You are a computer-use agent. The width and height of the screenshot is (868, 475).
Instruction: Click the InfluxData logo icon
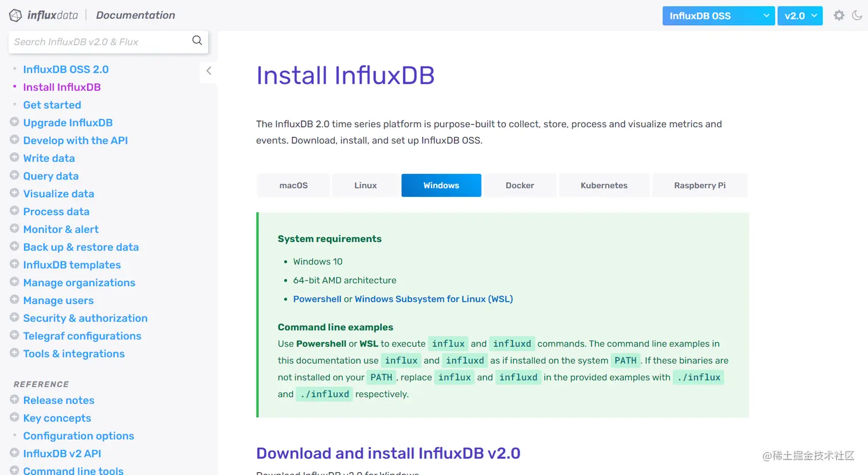(15, 15)
